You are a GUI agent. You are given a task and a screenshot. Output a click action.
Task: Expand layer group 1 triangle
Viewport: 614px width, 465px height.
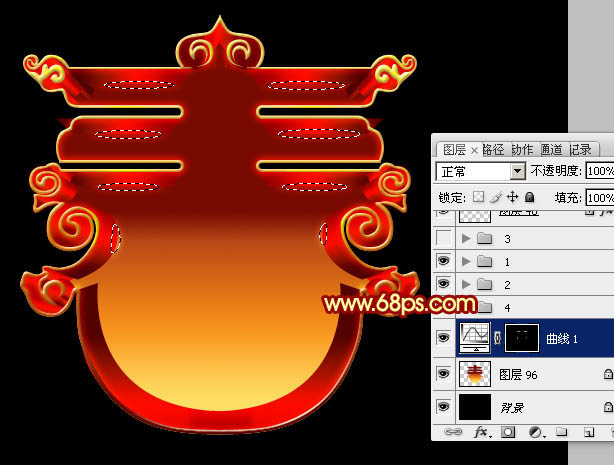pyautogui.click(x=466, y=261)
